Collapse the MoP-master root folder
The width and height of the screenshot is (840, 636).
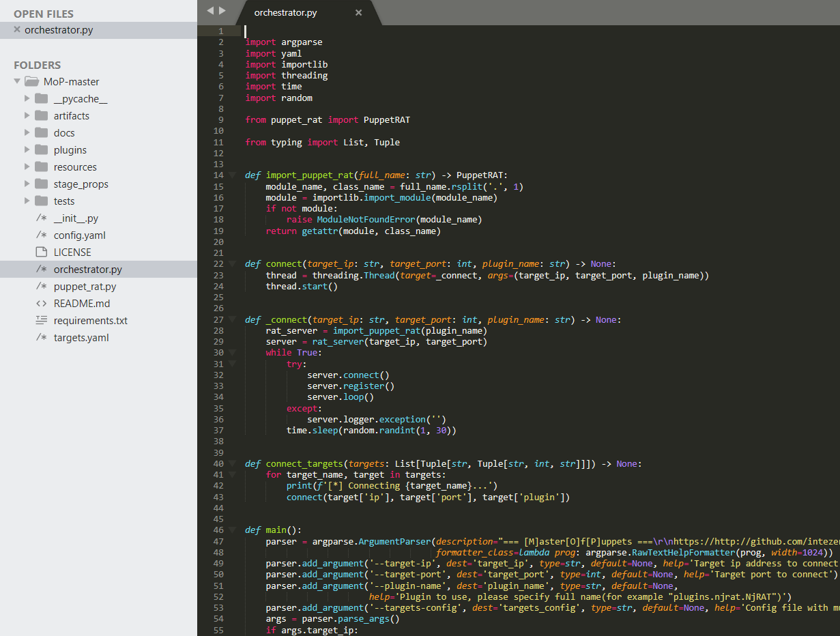click(x=17, y=81)
